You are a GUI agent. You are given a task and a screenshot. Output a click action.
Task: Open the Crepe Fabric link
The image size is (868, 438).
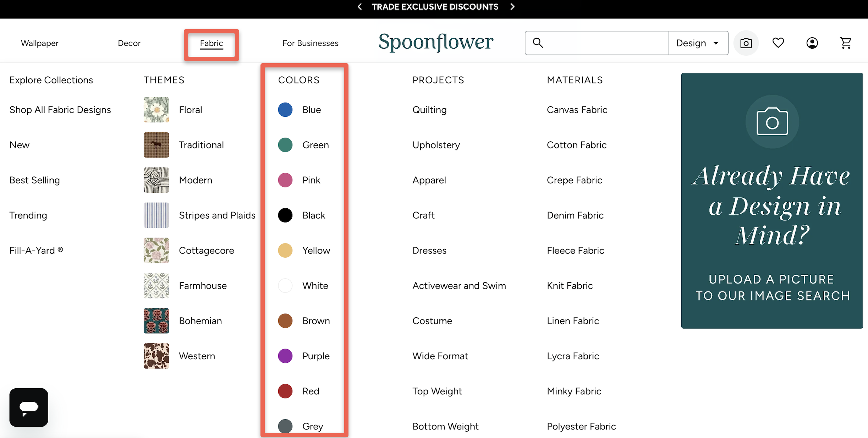[575, 180]
